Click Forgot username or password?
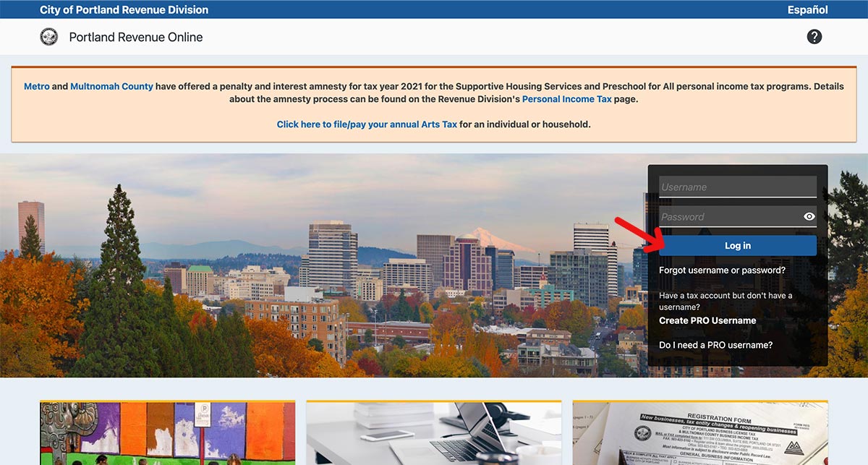 point(722,270)
